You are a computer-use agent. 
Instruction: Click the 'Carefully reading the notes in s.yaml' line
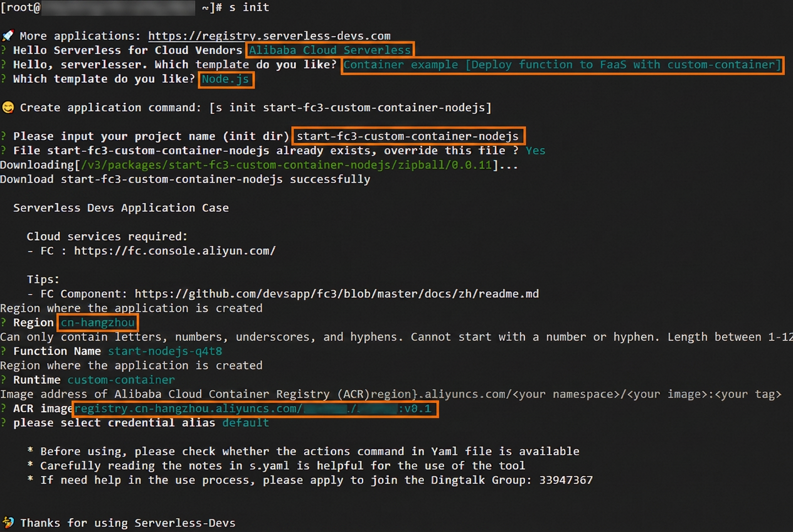click(276, 466)
